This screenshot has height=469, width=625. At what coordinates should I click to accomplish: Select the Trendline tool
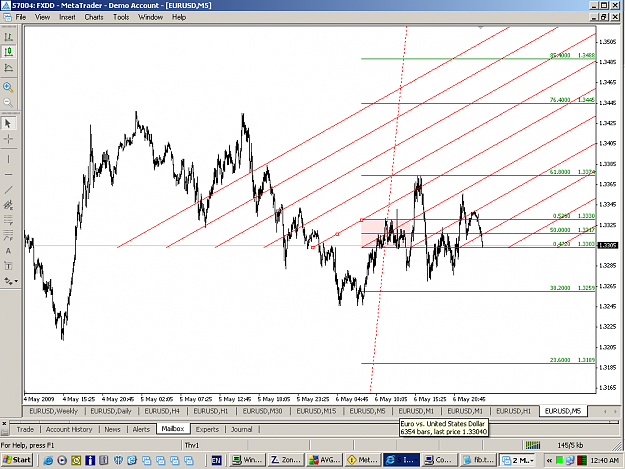8,190
